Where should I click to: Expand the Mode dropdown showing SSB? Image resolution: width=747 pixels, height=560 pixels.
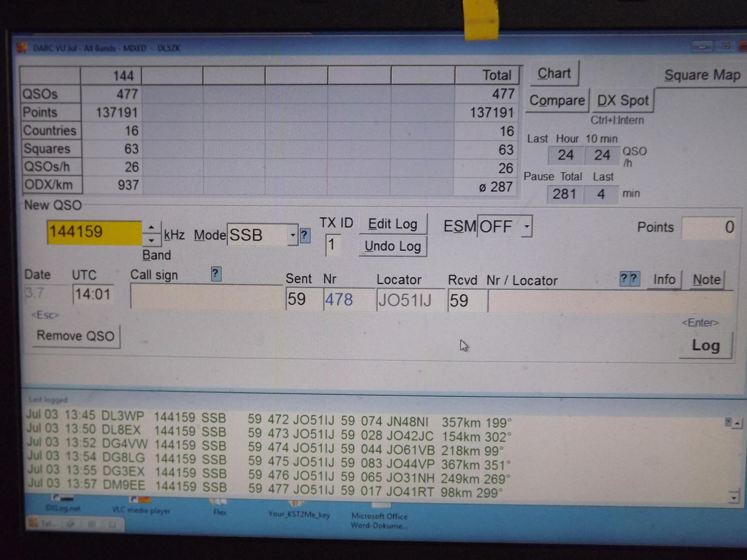[x=292, y=235]
